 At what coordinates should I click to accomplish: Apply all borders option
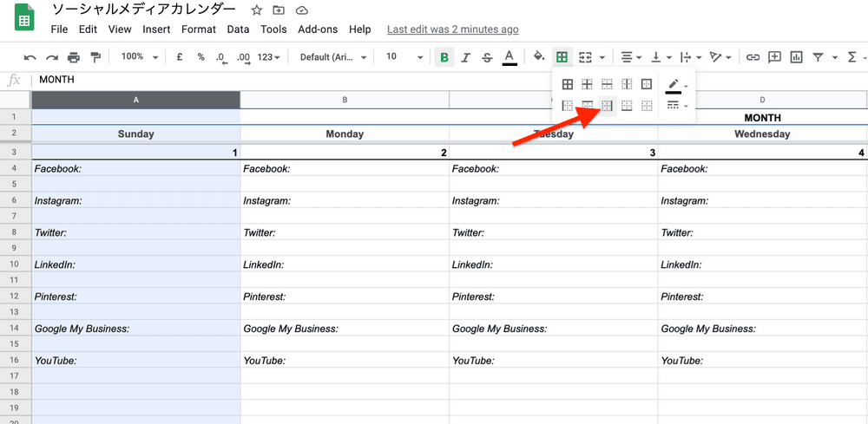click(567, 85)
